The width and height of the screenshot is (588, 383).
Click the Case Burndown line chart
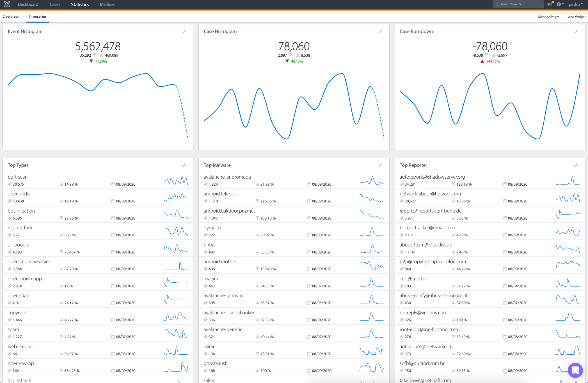click(490, 106)
